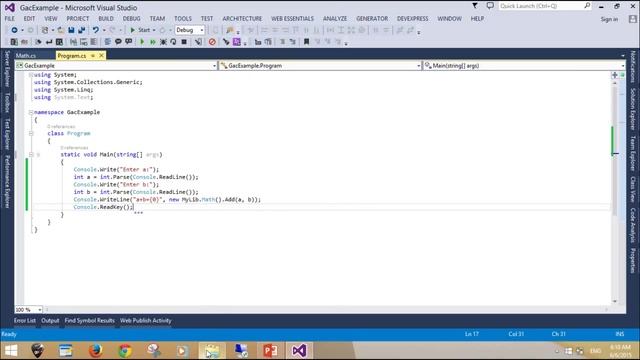Toggle the pin on the Program.cs tab

(x=93, y=56)
